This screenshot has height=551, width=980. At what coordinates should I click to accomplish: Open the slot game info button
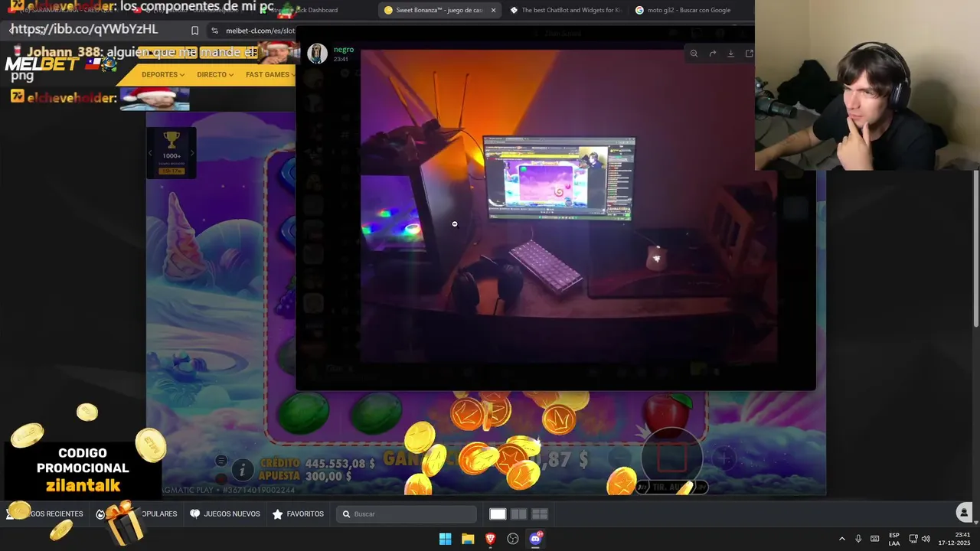(x=242, y=469)
